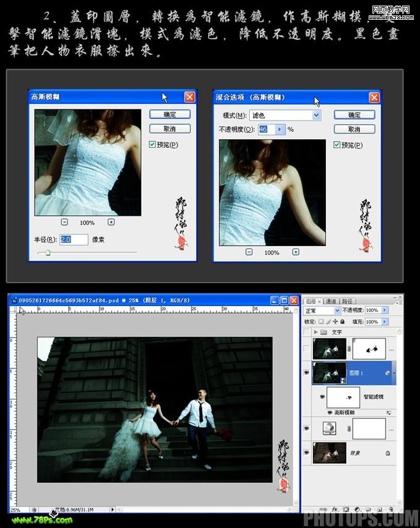
Task: Add a layer mask with the footer icon
Action: tap(346, 509)
